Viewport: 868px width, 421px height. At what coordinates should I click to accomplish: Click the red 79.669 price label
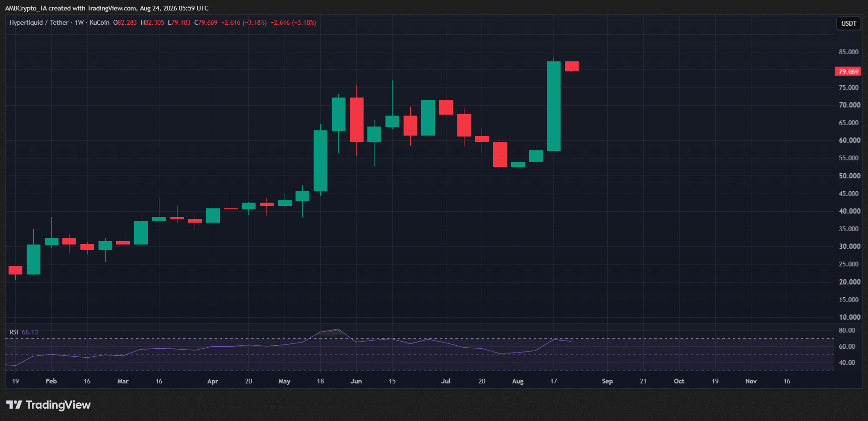[848, 71]
